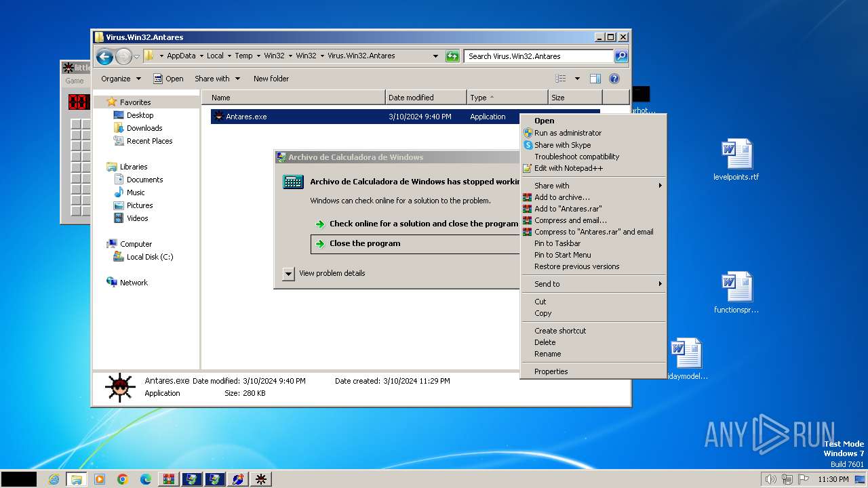The width and height of the screenshot is (868, 488).
Task: Switch to WinRAR taskbar button
Action: 169,479
